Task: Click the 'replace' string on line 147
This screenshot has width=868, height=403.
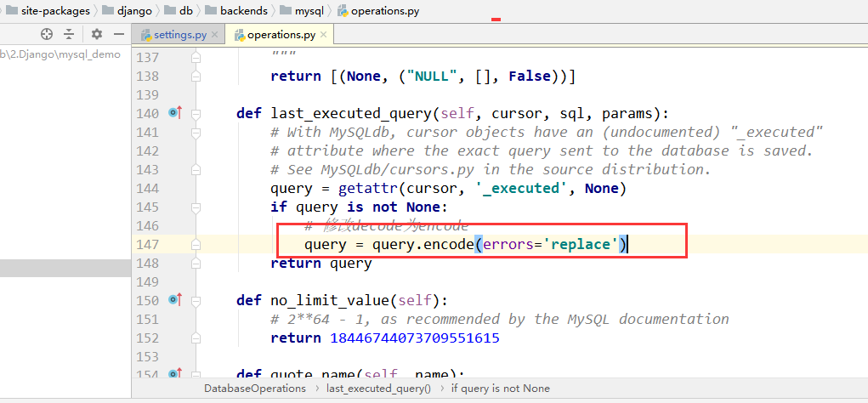Action: tap(581, 244)
